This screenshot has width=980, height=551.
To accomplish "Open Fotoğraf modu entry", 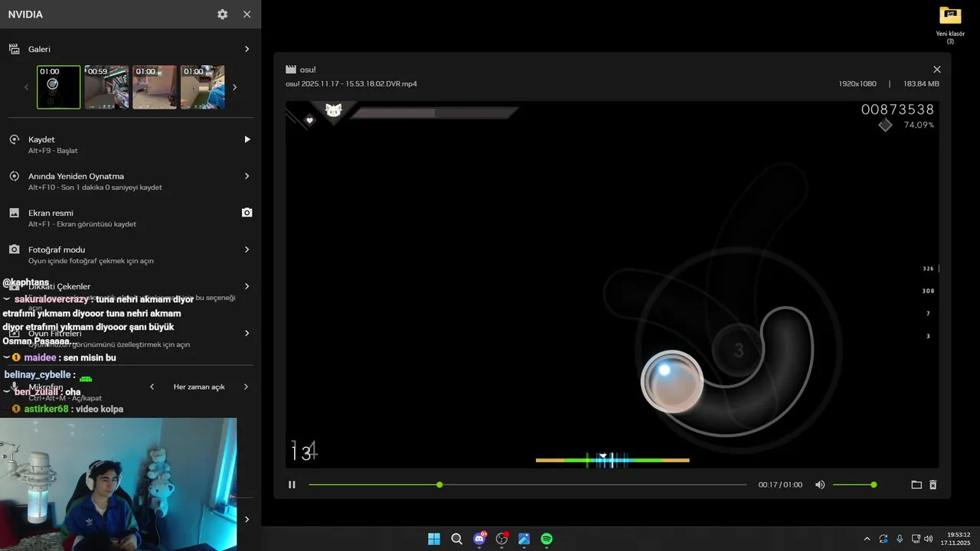I will click(x=130, y=255).
